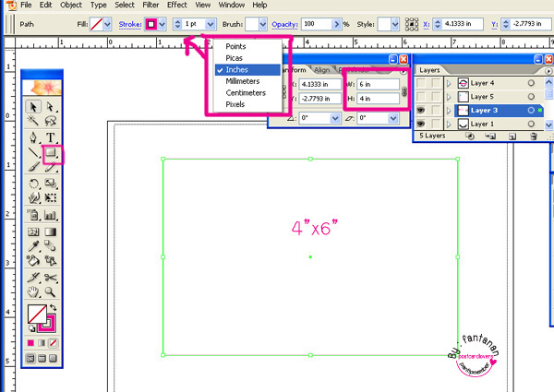This screenshot has height=392, width=554.
Task: Select the Gradient tool
Action: [51, 232]
